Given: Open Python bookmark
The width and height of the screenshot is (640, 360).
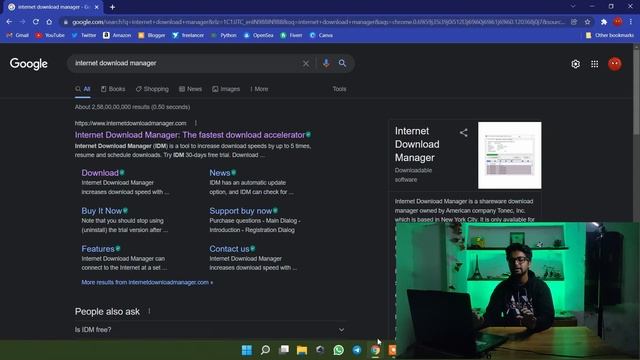Looking at the screenshot, I should click(223, 36).
